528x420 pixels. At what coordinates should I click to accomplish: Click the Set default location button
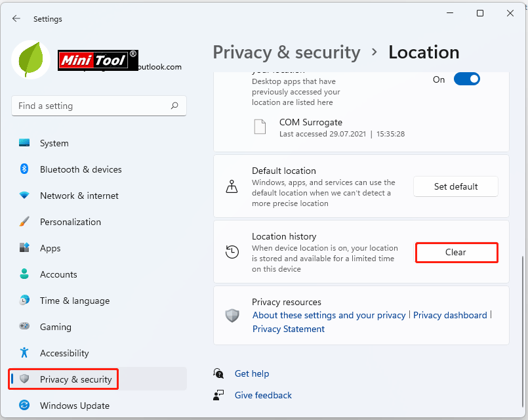(x=455, y=186)
